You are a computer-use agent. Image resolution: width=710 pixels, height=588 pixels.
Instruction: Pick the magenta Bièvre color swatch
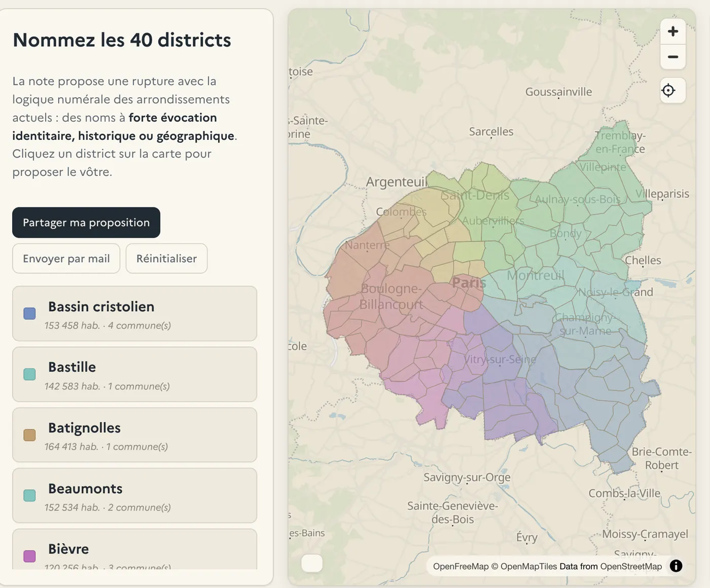point(30,556)
